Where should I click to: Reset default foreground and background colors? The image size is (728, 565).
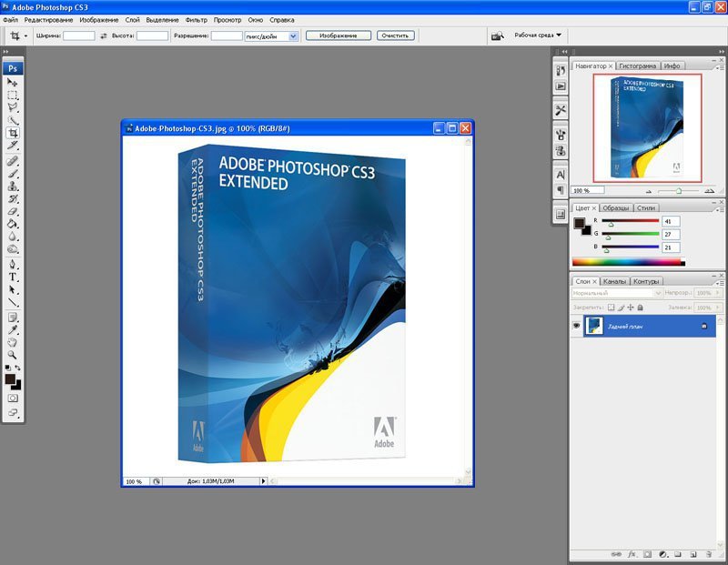point(7,368)
